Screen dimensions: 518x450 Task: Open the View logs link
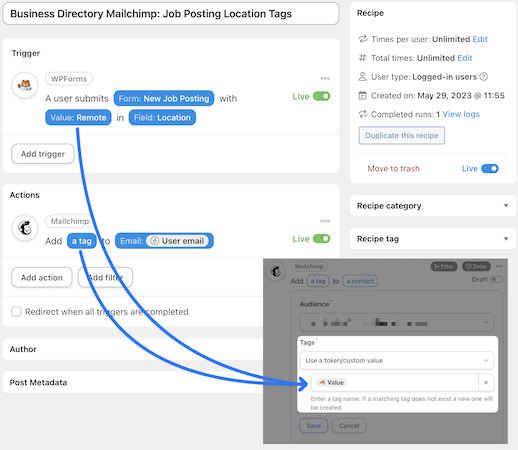[x=461, y=114]
